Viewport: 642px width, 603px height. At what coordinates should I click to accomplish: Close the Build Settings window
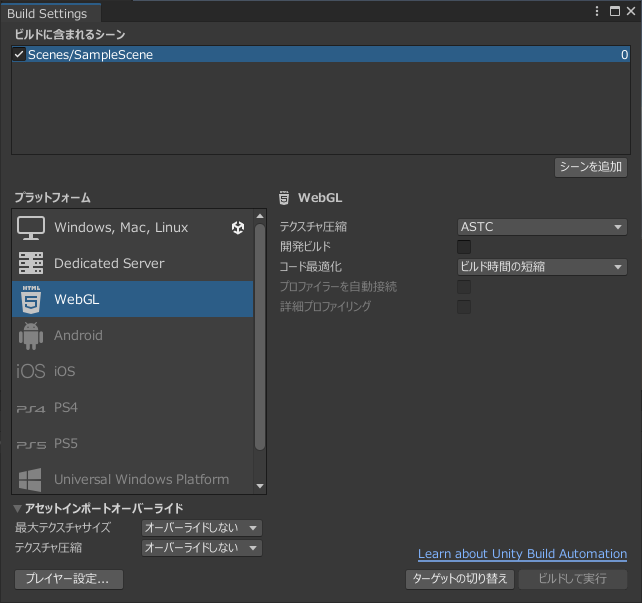click(631, 11)
